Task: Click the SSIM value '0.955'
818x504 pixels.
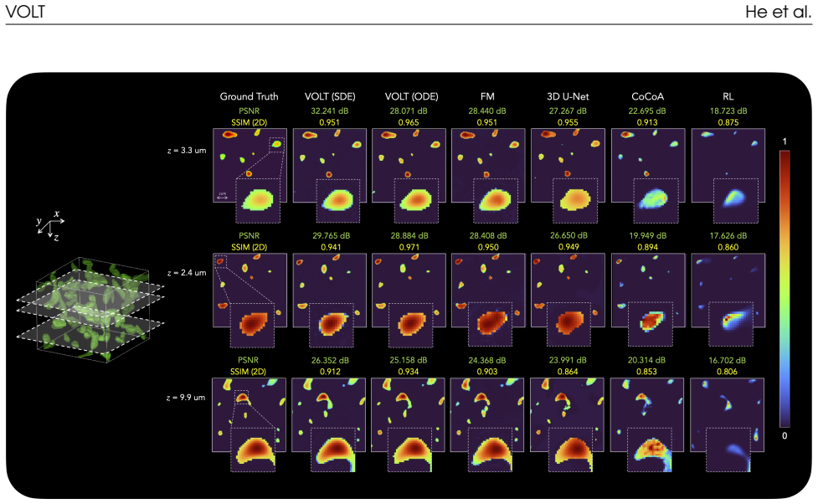Action: pos(568,122)
